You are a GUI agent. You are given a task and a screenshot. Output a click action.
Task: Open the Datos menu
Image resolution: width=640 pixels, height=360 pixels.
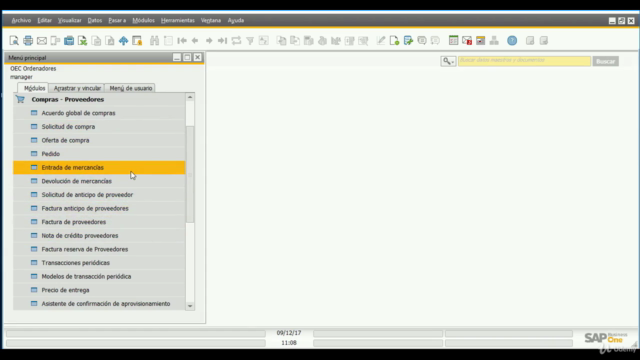coord(95,20)
